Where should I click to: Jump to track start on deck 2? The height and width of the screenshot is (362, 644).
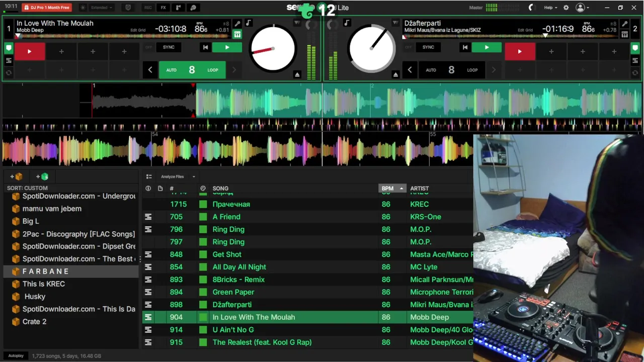[465, 47]
